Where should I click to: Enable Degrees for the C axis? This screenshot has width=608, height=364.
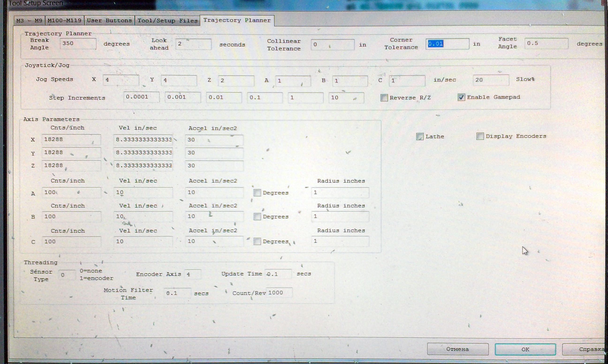pos(257,242)
